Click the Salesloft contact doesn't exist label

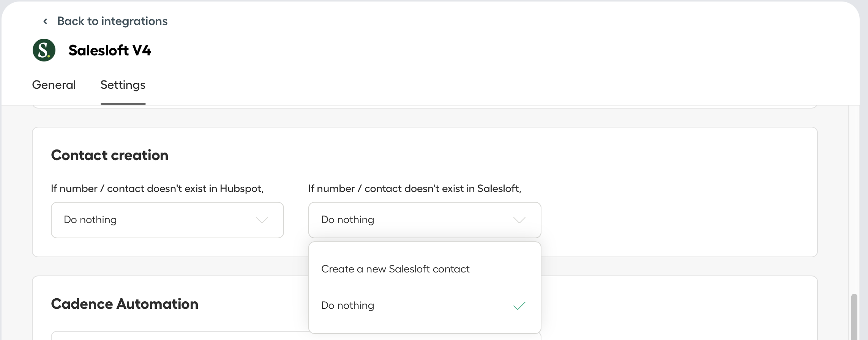pyautogui.click(x=415, y=189)
